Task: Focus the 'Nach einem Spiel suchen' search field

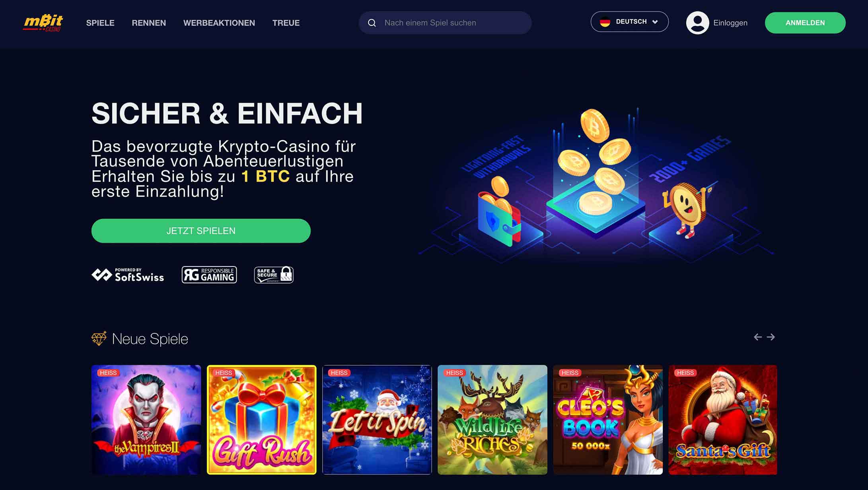Action: tap(445, 23)
